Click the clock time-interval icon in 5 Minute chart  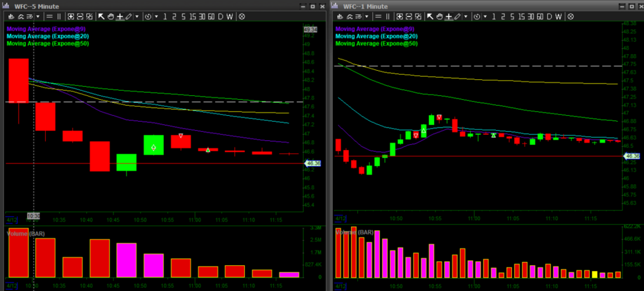click(x=147, y=16)
